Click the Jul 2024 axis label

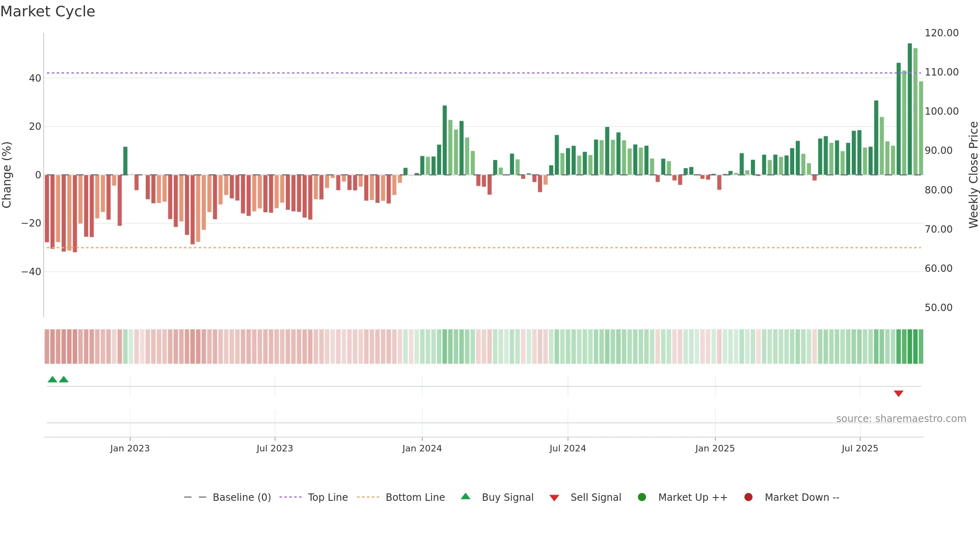[568, 448]
